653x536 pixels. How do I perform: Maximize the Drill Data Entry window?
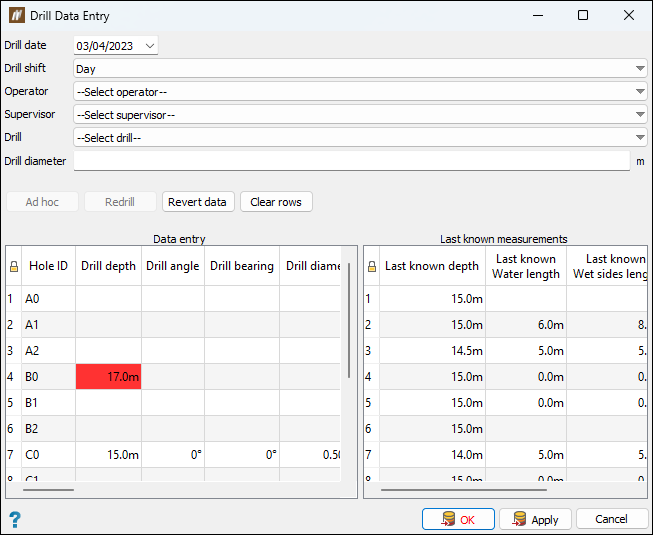[583, 15]
